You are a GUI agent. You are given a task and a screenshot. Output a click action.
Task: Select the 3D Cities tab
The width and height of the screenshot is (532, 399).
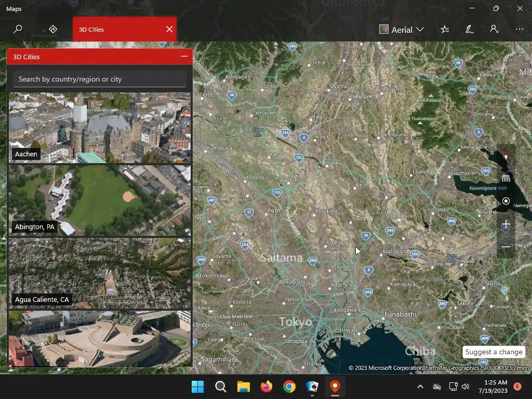pyautogui.click(x=125, y=29)
